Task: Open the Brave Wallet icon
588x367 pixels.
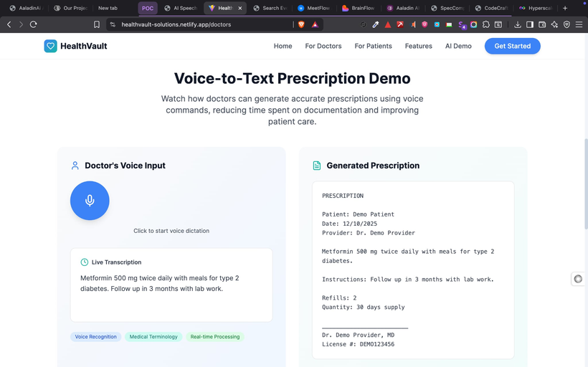Action: 542,24
